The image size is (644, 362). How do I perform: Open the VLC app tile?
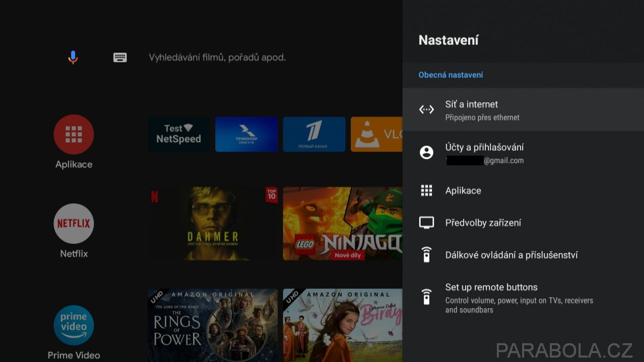pyautogui.click(x=376, y=134)
